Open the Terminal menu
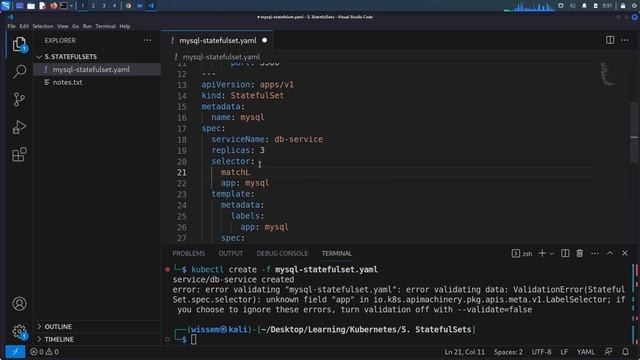This screenshot has height=360, width=640. [105, 26]
